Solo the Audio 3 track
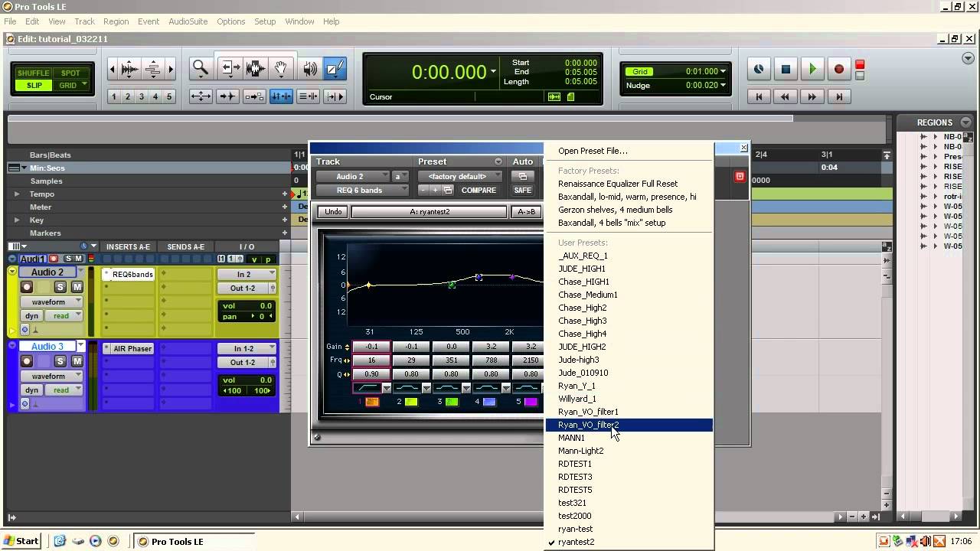 coord(60,361)
